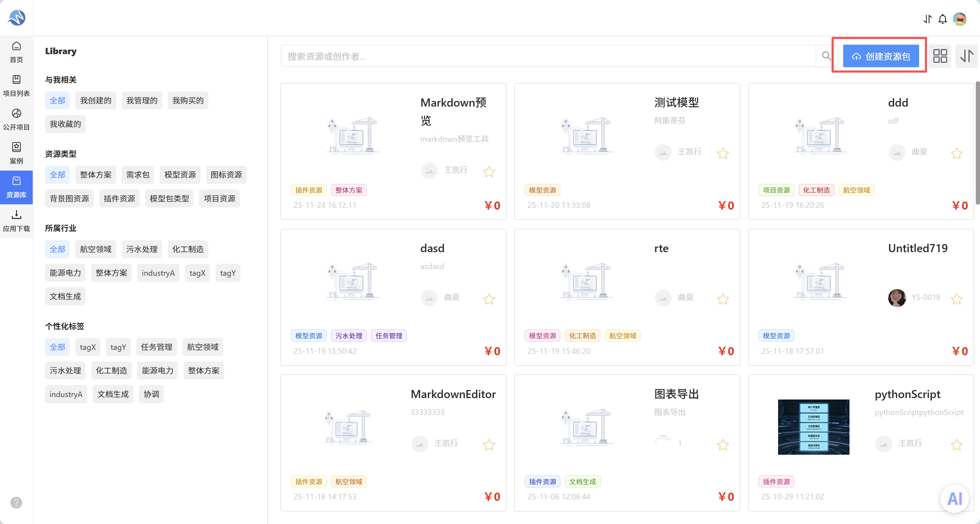Click the sort order icon beside grid view
Viewport: 980px width, 524px height.
pyautogui.click(x=966, y=56)
